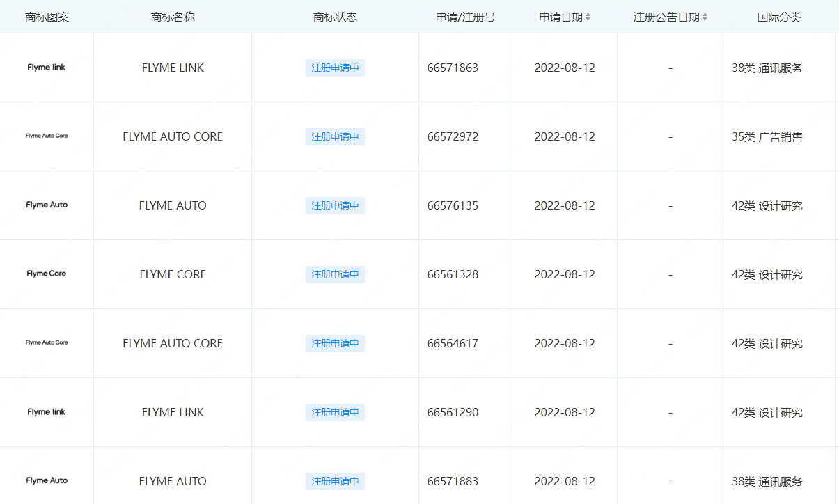Open Flyme Auto logo in 66571883 row
The width and height of the screenshot is (839, 504).
pos(47,481)
